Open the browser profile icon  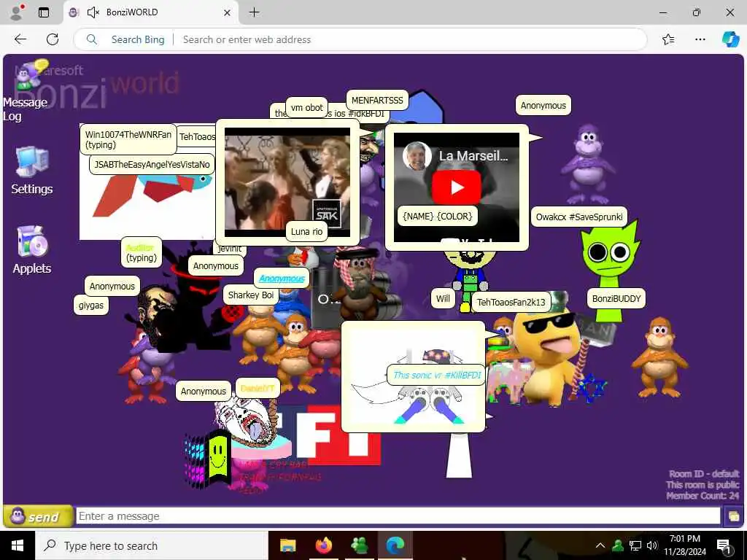coord(17,12)
